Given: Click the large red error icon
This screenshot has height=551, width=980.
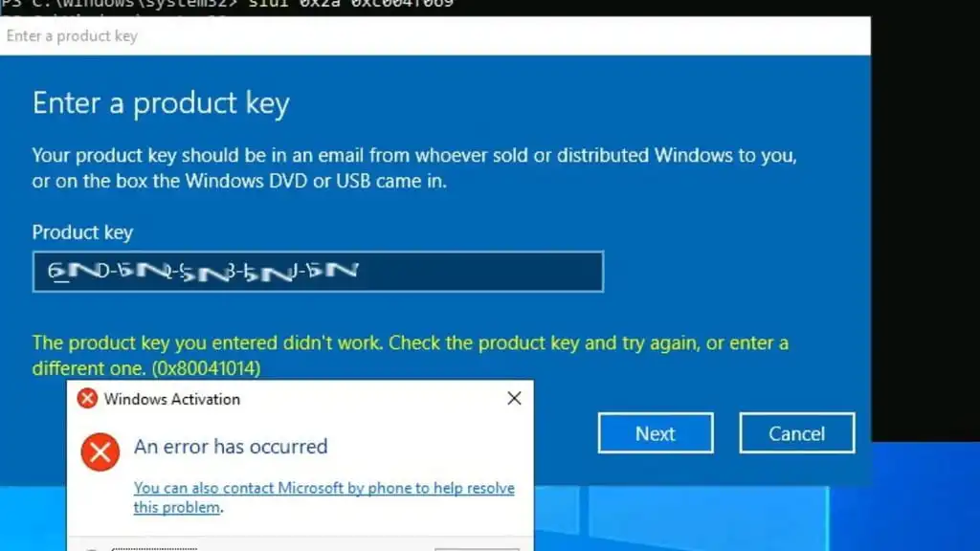Looking at the screenshot, I should (100, 452).
